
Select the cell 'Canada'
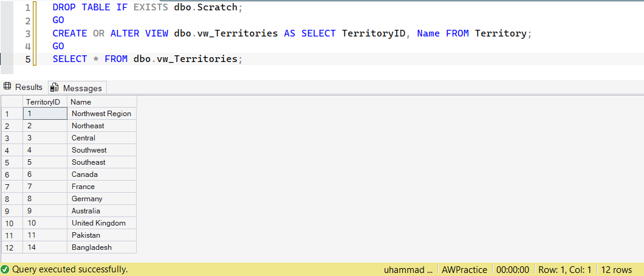(101, 174)
